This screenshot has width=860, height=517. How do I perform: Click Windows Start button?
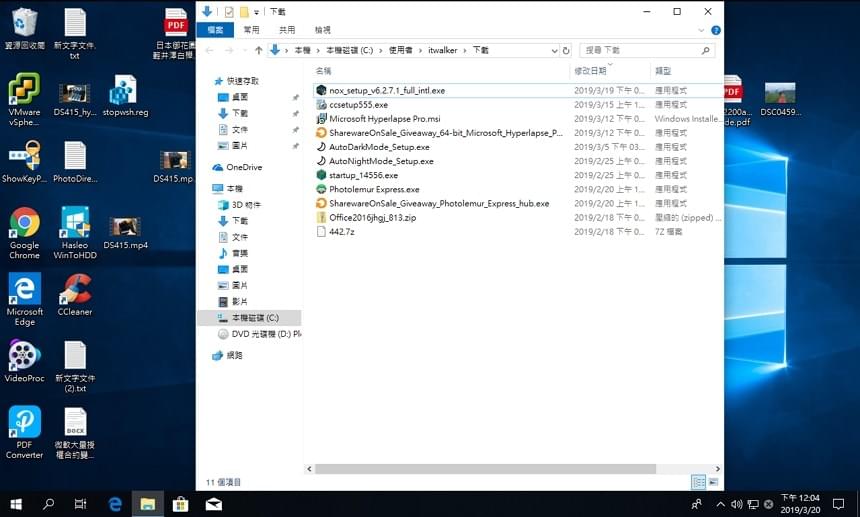coord(16,504)
